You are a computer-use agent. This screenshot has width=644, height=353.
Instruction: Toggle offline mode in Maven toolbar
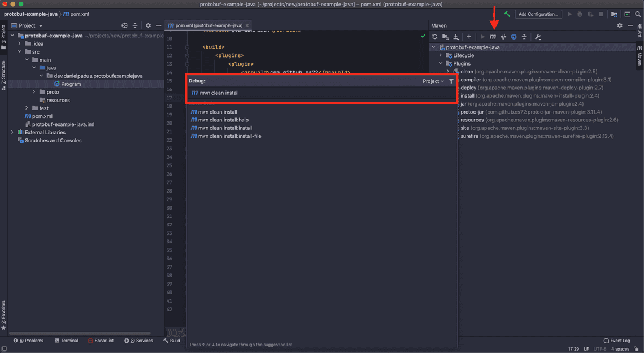tap(514, 36)
